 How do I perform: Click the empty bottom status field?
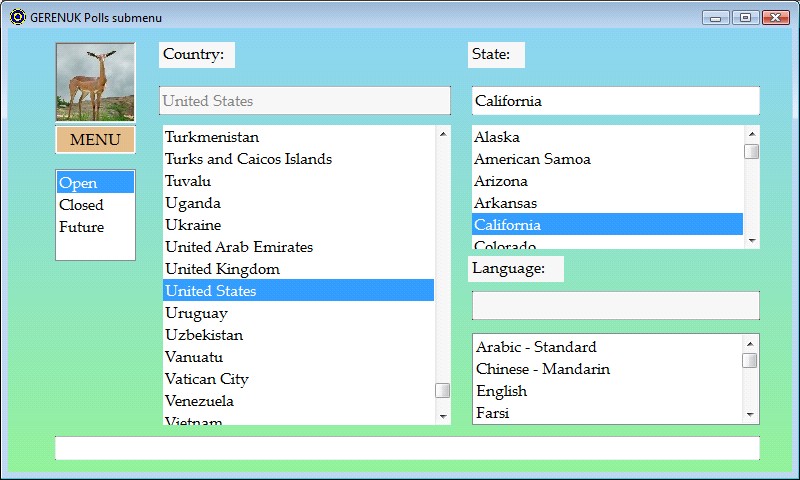[x=407, y=448]
